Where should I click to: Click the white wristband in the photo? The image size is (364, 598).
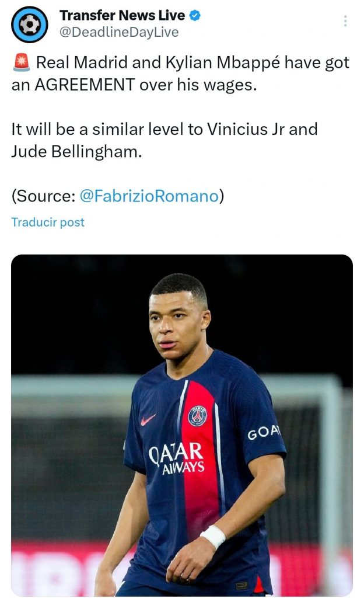pos(212,536)
